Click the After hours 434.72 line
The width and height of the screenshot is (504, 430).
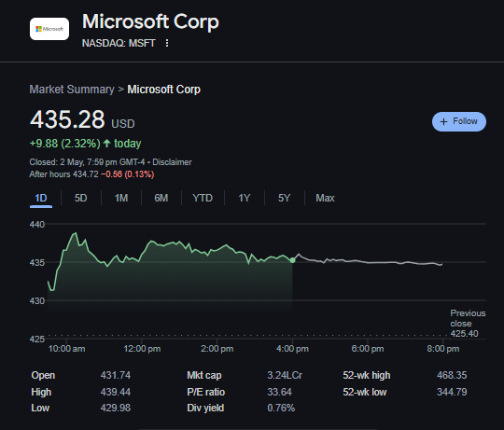[x=91, y=174]
